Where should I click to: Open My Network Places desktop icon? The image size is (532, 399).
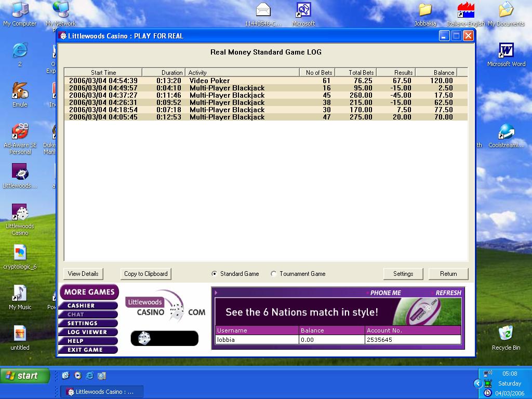(x=60, y=14)
